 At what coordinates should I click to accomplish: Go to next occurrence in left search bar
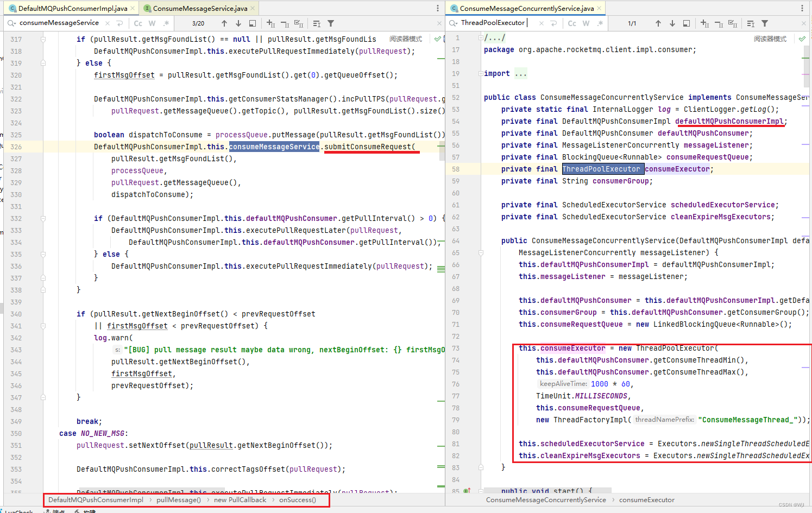[238, 23]
